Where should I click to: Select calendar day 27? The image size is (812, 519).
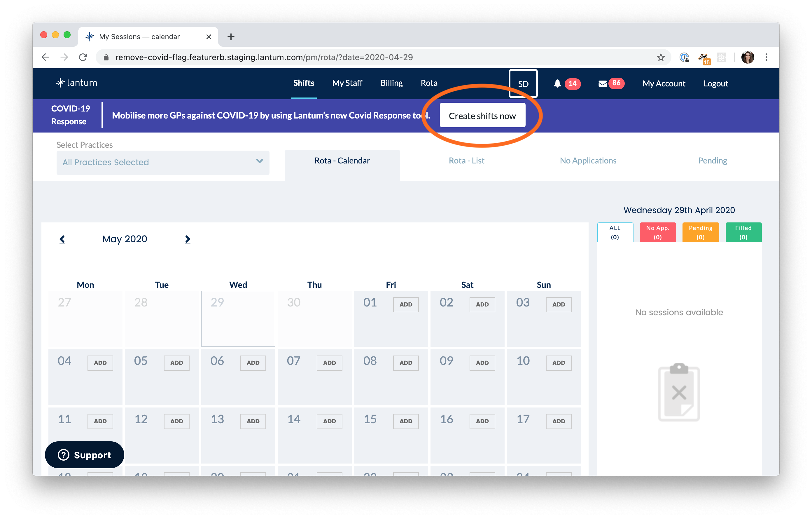click(x=85, y=318)
